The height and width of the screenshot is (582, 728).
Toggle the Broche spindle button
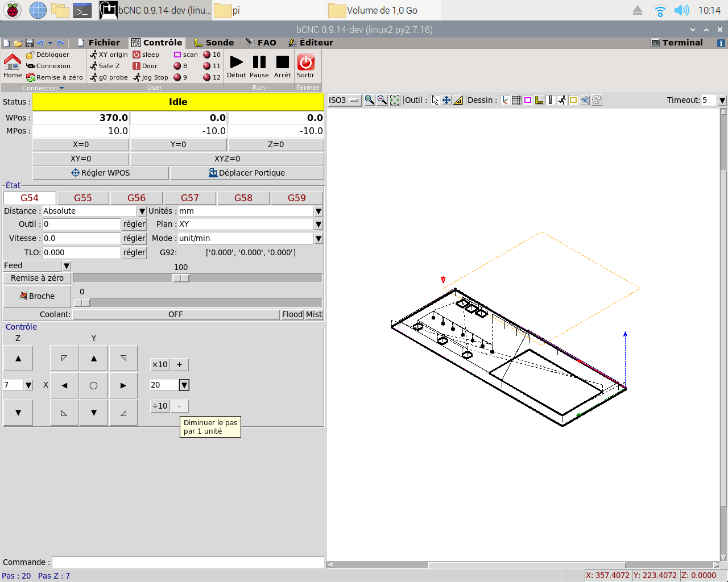(37, 296)
